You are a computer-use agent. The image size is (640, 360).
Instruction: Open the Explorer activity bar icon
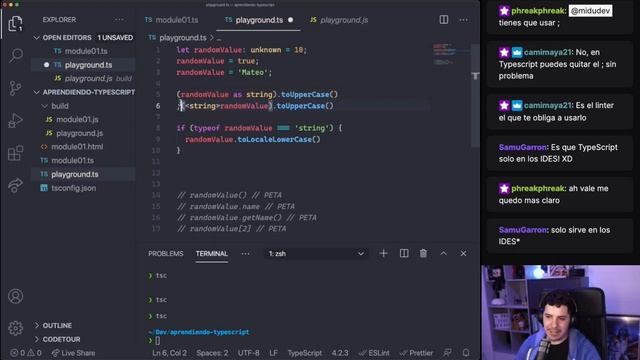tap(16, 24)
